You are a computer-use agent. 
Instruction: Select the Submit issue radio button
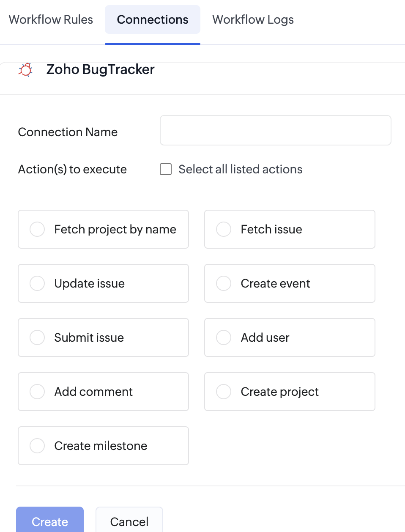pos(37,337)
